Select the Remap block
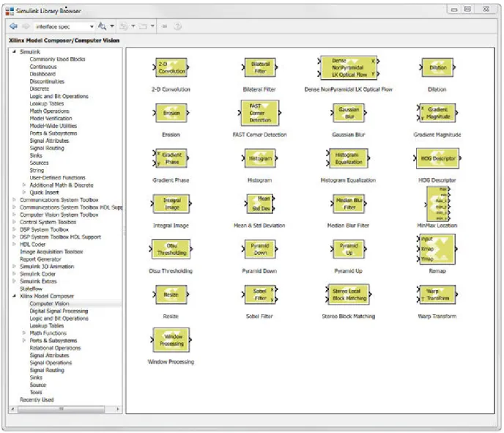504x433 pixels. pos(437,249)
